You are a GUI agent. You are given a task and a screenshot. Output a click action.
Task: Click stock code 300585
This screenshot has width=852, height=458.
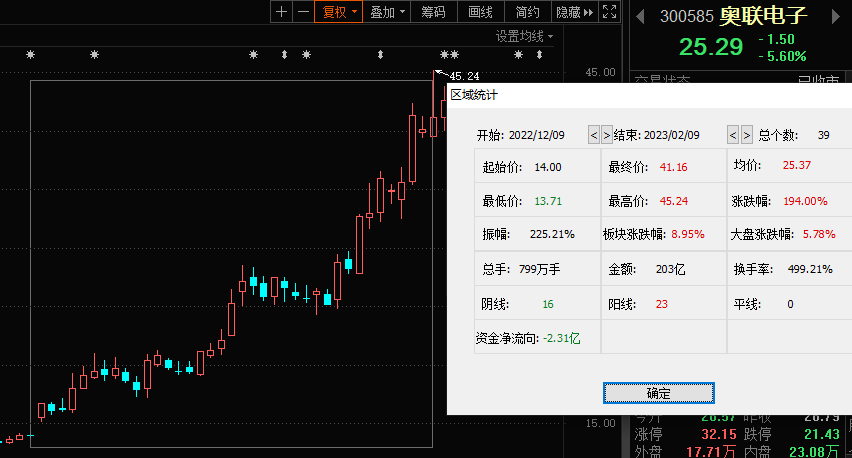pos(686,16)
